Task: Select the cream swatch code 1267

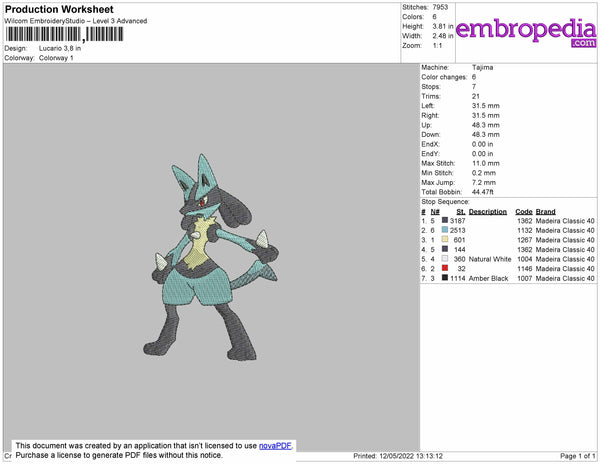Action: pos(445,240)
